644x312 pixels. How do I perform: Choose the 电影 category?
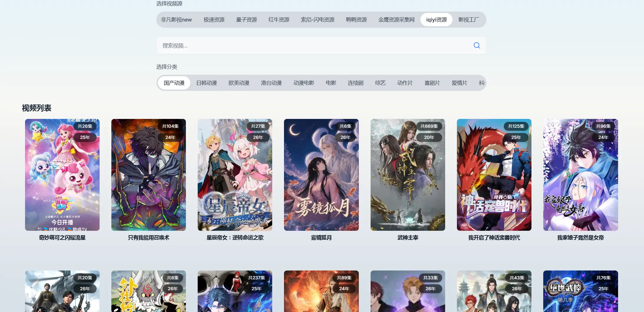[331, 83]
